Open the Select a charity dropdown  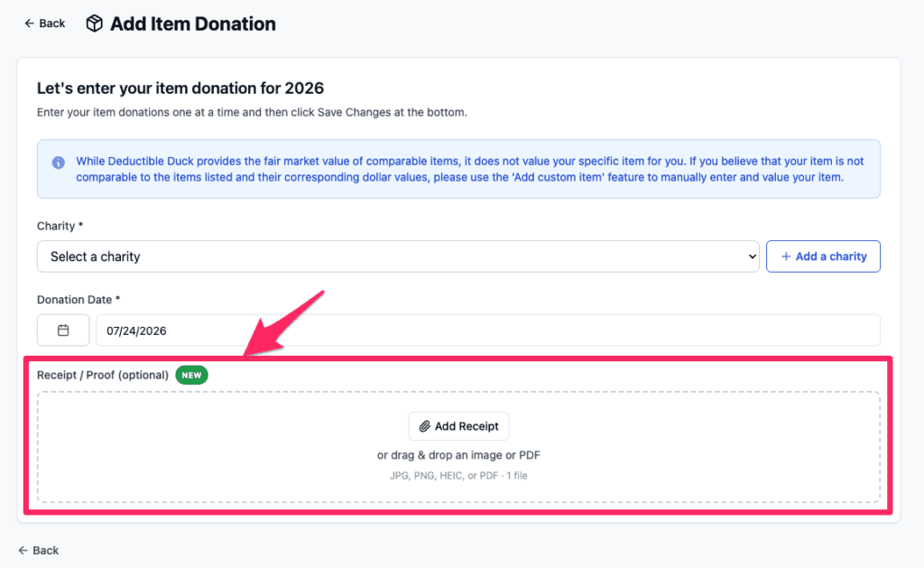tap(398, 256)
